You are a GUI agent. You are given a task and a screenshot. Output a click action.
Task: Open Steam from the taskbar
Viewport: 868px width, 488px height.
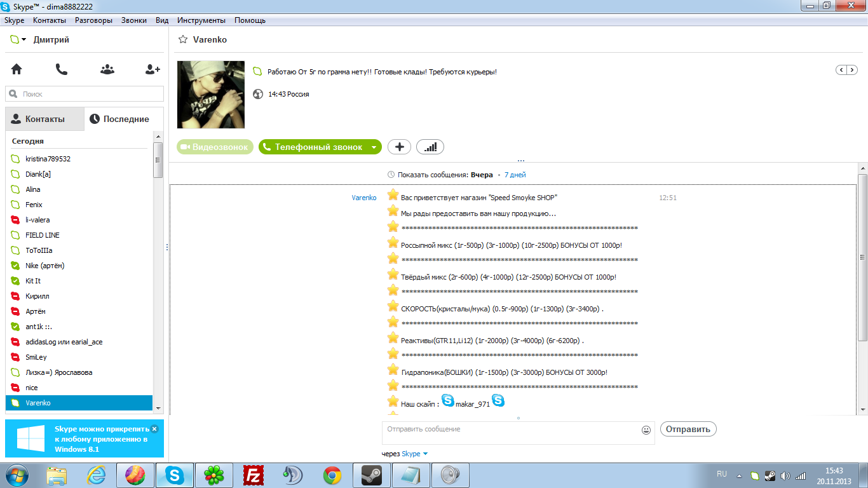click(371, 475)
